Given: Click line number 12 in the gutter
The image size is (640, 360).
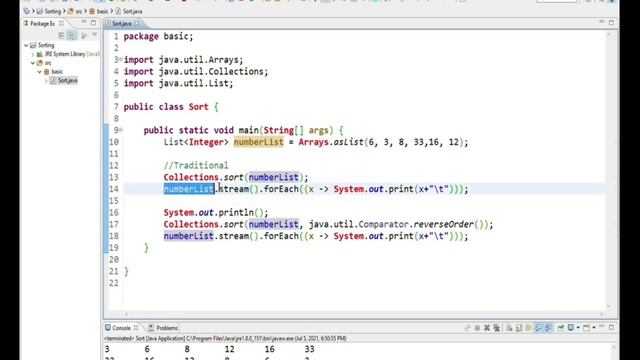Looking at the screenshot, I should tap(113, 165).
